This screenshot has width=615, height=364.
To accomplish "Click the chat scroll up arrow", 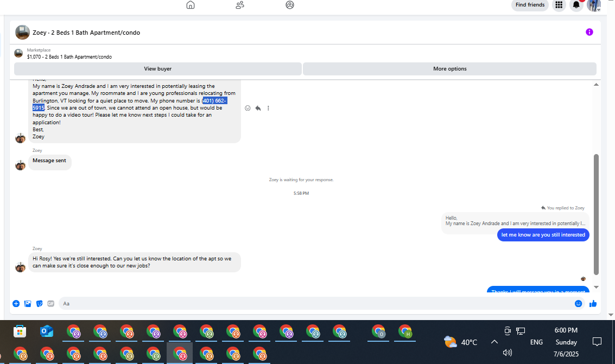I will [x=596, y=85].
